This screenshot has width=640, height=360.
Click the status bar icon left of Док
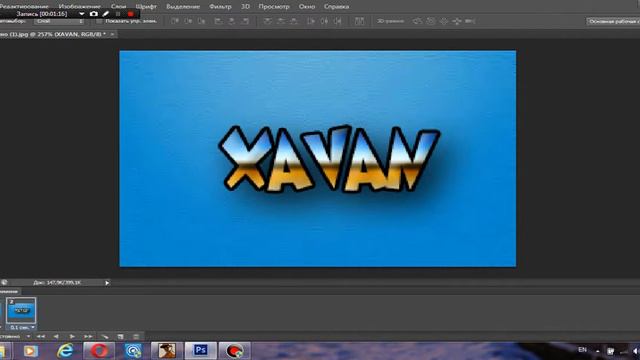(x=4, y=282)
